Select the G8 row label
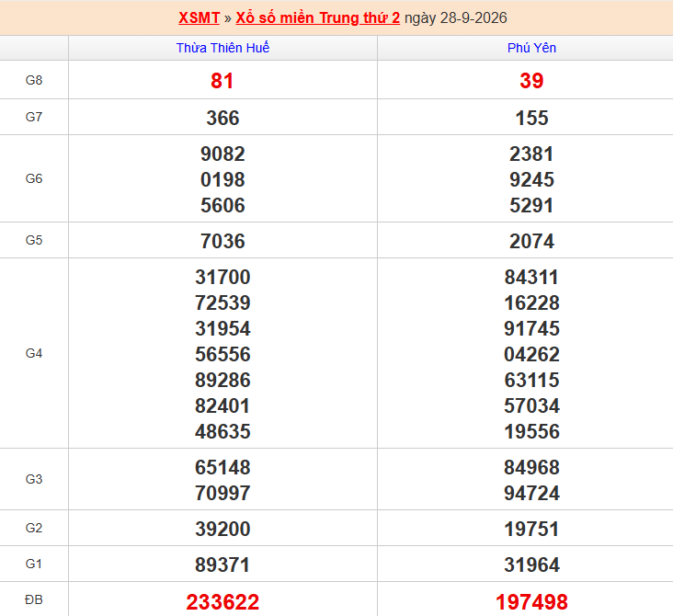This screenshot has width=673, height=616. point(34,80)
